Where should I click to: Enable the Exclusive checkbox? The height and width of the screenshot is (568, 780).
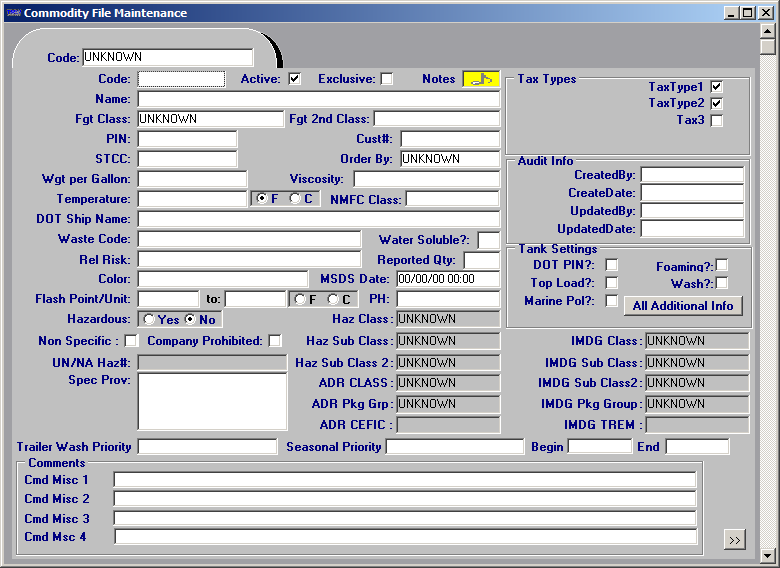click(x=387, y=79)
